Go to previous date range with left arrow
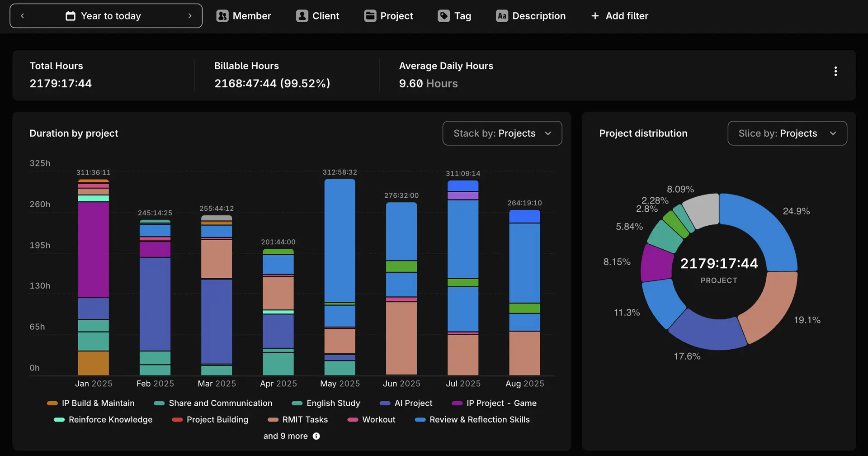Screen dimensions: 868x456 click(22, 16)
